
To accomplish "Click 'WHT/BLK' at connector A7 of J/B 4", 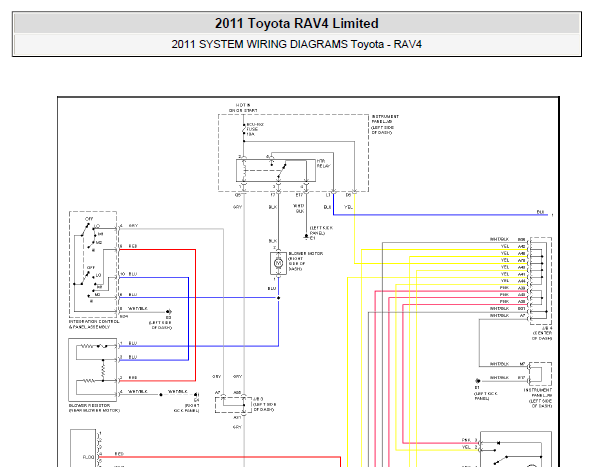I will point(499,315).
